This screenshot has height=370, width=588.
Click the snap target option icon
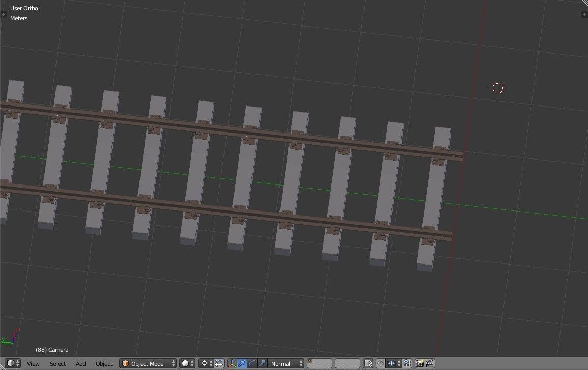click(x=407, y=363)
